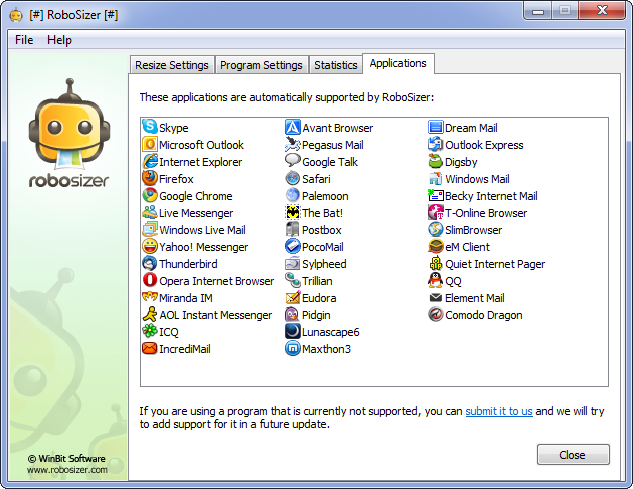
Task: Click the Opera Internet Browser icon
Action: pos(150,281)
